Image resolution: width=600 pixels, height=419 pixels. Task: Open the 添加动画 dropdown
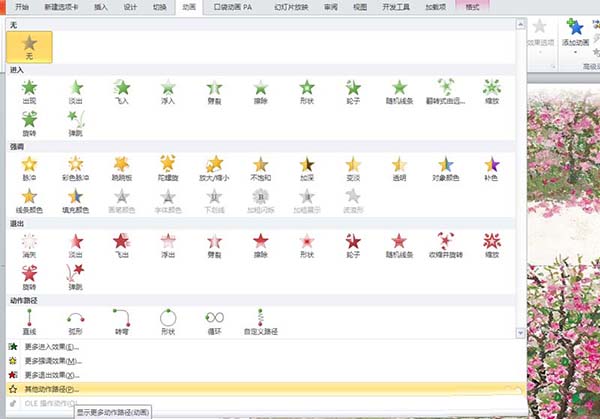575,36
